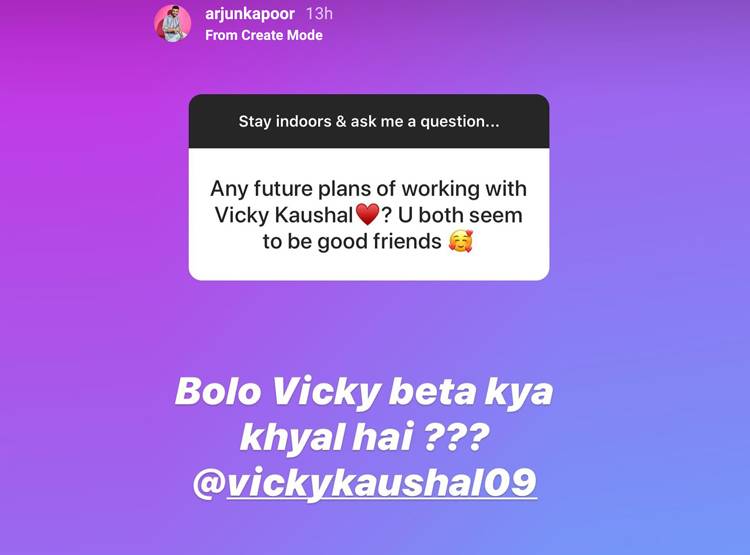Screen dimensions: 750x555
Task: Select the 'ask me a' text in the sticker header
Action: tap(383, 122)
